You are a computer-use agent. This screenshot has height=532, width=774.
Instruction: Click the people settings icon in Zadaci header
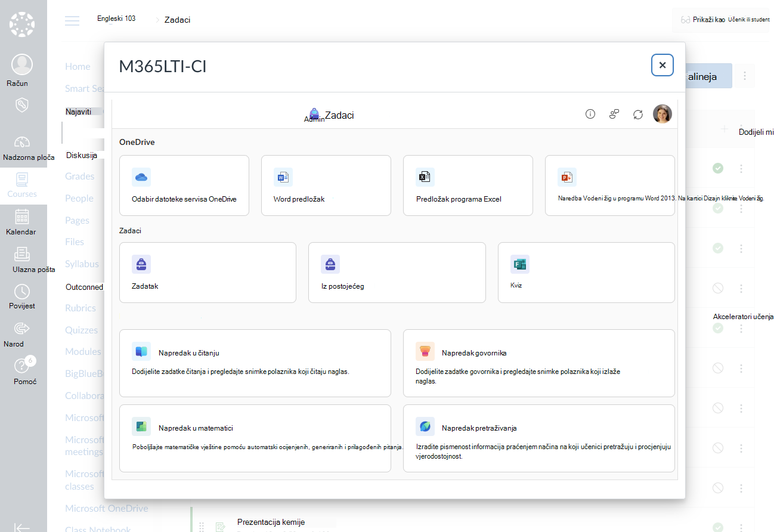pyautogui.click(x=614, y=114)
